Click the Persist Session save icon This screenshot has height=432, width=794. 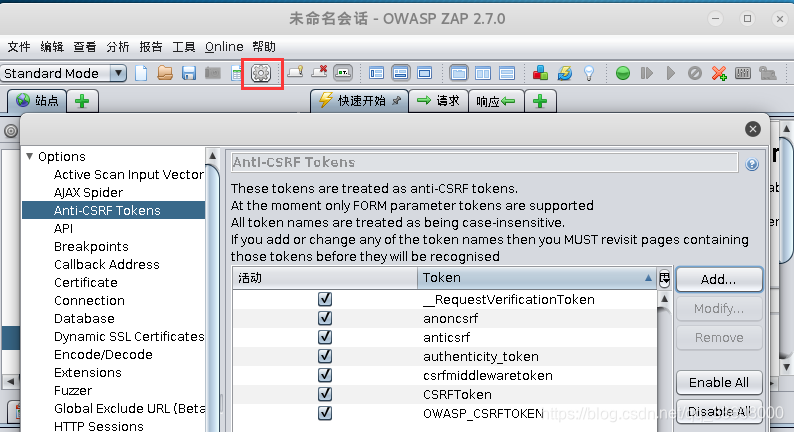click(x=189, y=73)
